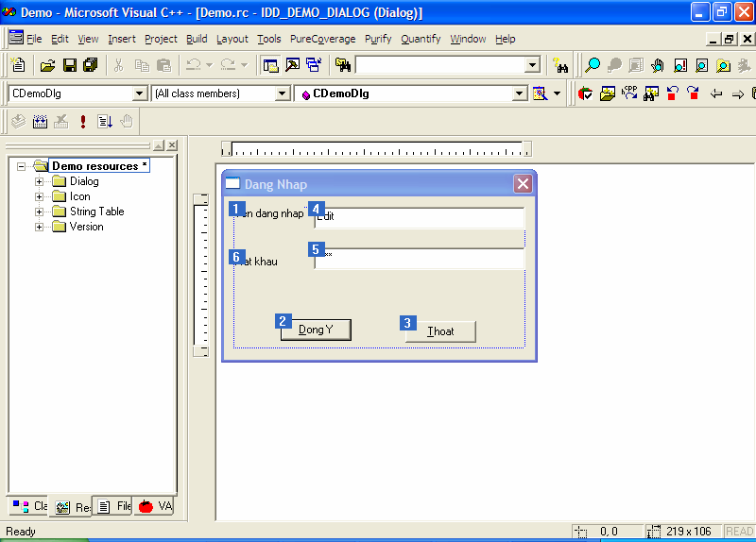Click the red exclamation Execute Program icon

tap(83, 121)
